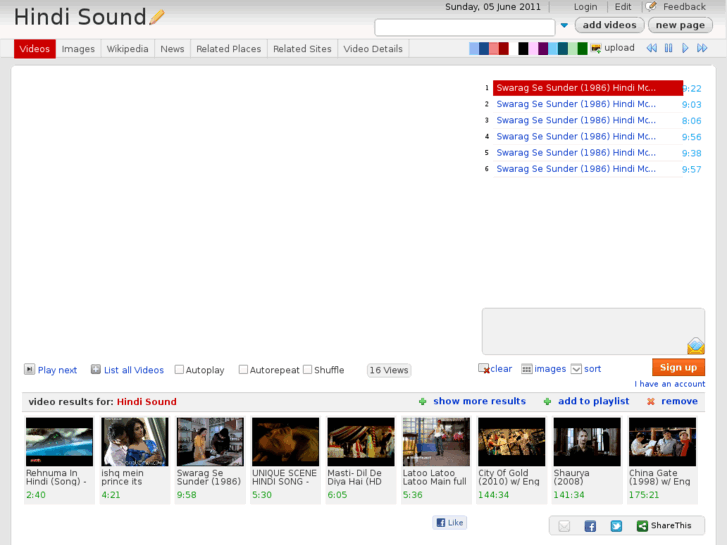Viewport: 727px width, 545px height.
Task: Click the add videos button
Action: pos(609,25)
